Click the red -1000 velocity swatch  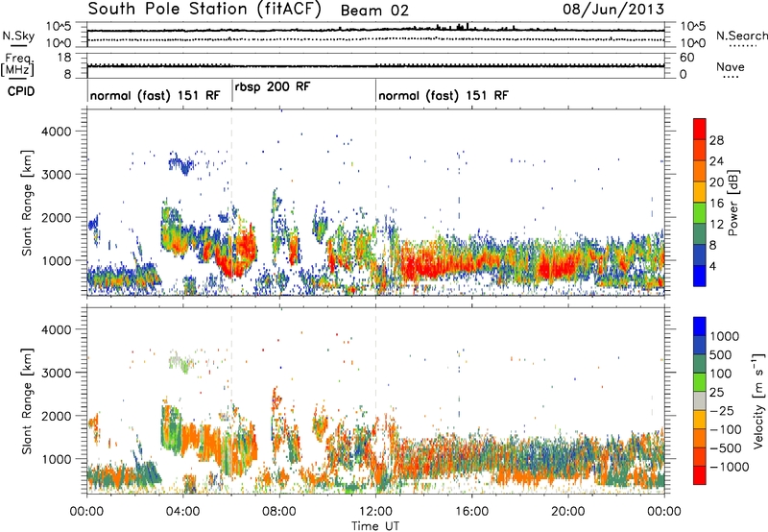pyautogui.click(x=700, y=475)
